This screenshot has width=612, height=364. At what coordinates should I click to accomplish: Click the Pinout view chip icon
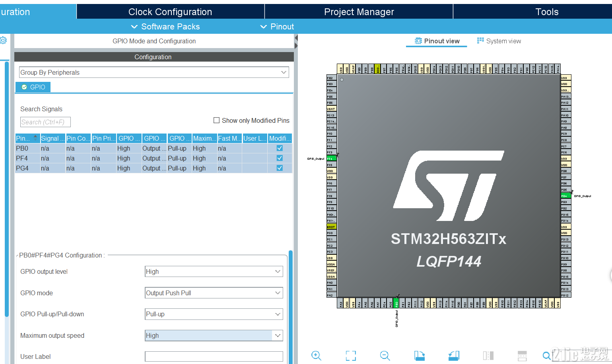click(x=418, y=41)
